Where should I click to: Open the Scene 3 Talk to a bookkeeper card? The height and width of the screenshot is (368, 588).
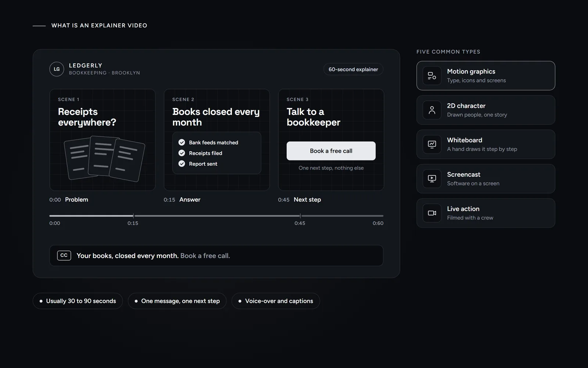click(x=331, y=140)
